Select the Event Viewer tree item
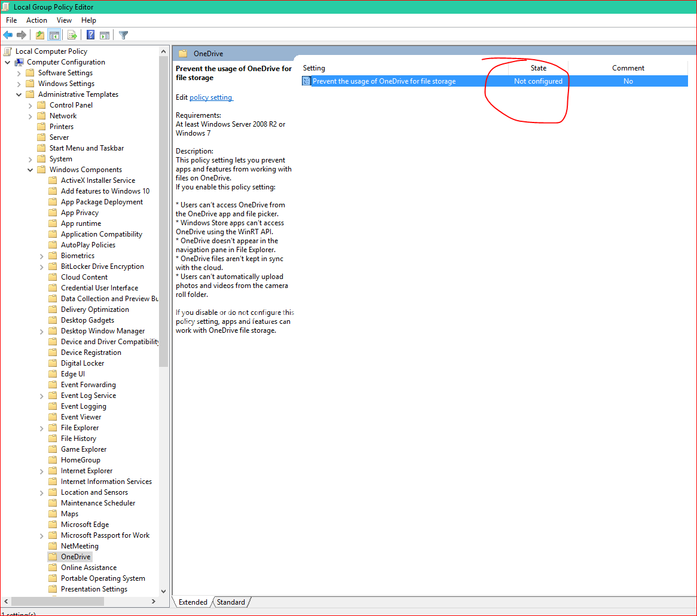 click(81, 417)
